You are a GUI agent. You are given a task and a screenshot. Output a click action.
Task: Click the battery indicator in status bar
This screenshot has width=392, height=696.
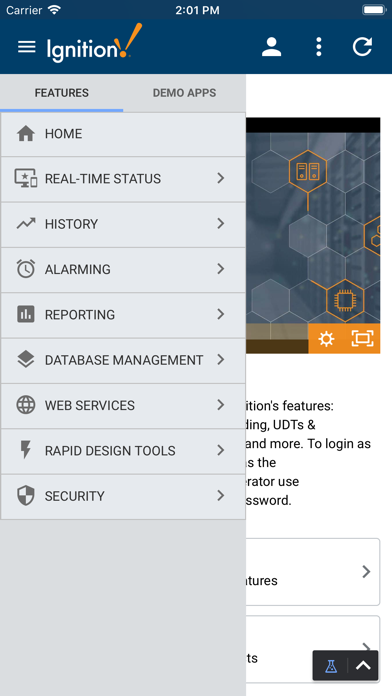374,10
